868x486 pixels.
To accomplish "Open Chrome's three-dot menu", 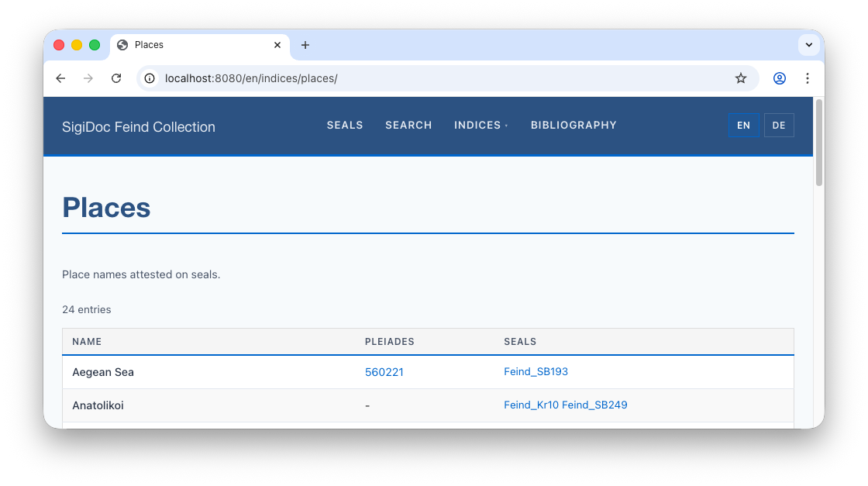I will tap(808, 78).
